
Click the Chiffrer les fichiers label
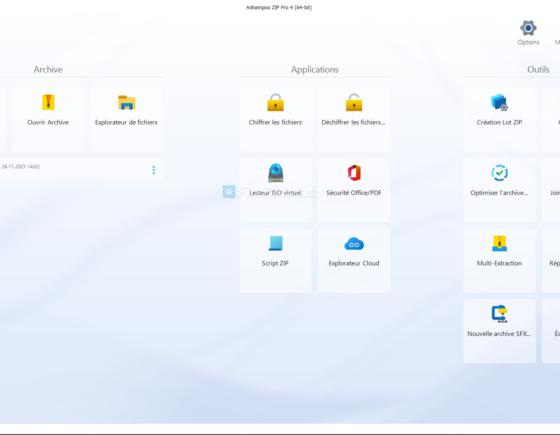(x=275, y=122)
